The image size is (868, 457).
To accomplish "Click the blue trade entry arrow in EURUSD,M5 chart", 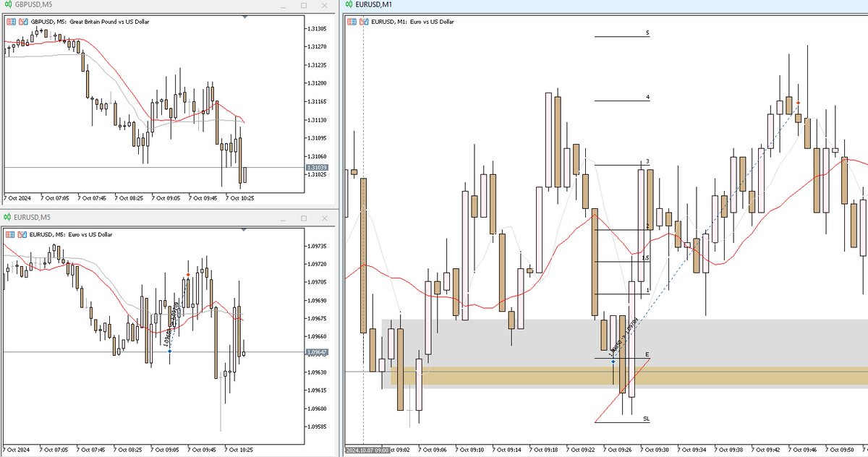I will tap(169, 351).
